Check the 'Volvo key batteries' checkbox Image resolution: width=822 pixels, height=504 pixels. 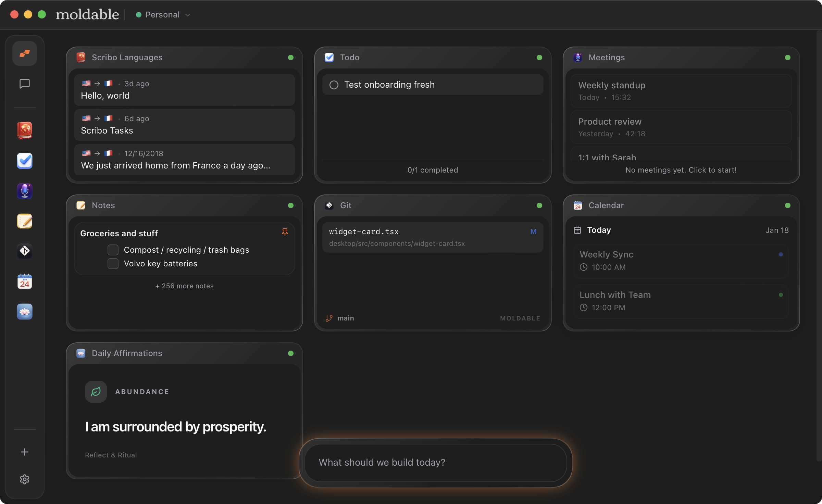[113, 264]
